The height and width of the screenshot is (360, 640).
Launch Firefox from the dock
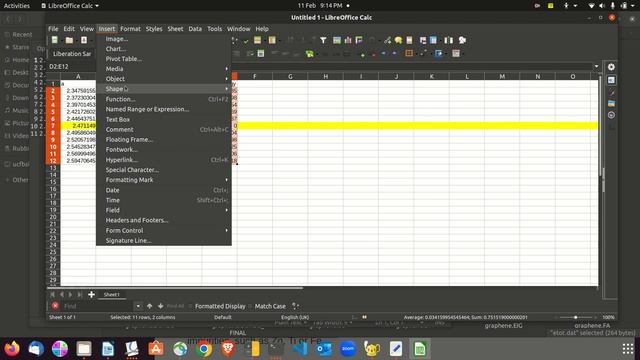pos(12,349)
